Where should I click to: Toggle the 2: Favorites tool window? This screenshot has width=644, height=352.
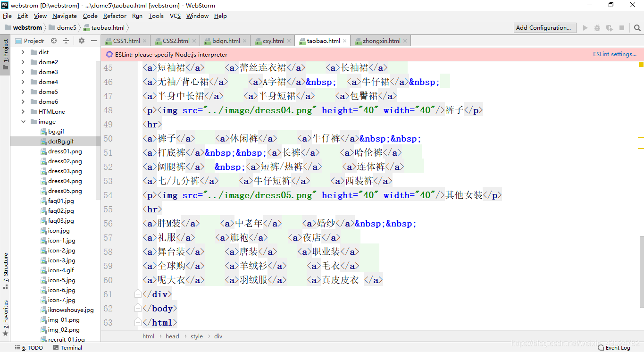tap(5, 318)
